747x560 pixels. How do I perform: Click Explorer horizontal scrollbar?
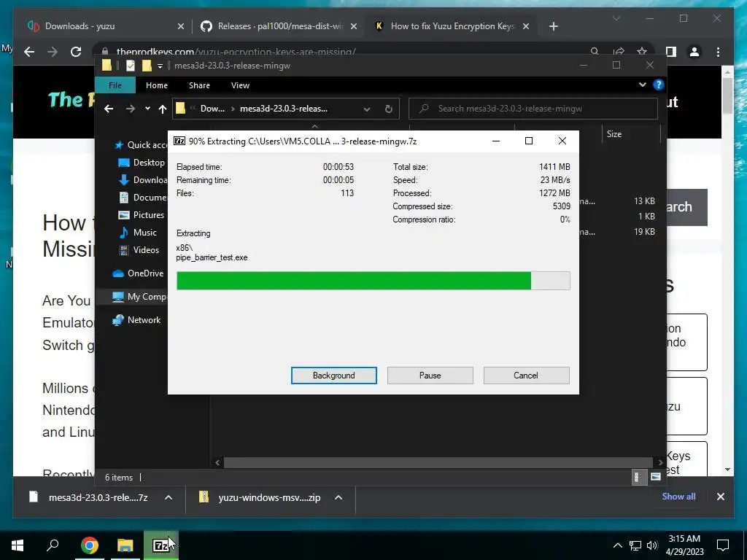(x=438, y=462)
